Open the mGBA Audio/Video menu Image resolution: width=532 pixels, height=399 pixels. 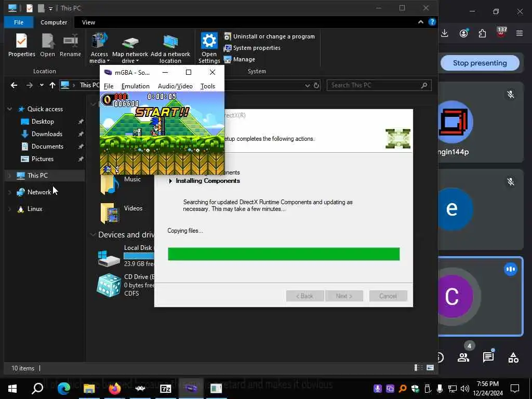[175, 86]
